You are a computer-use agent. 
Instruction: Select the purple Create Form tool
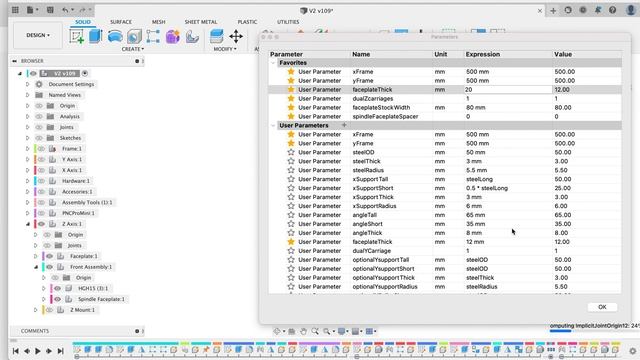click(173, 37)
